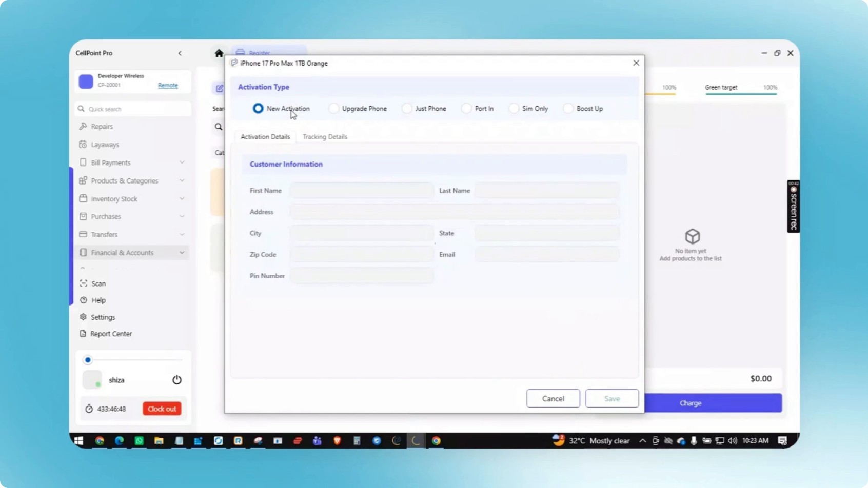
Task: Click the Products & Categories icon
Action: pos(83,180)
